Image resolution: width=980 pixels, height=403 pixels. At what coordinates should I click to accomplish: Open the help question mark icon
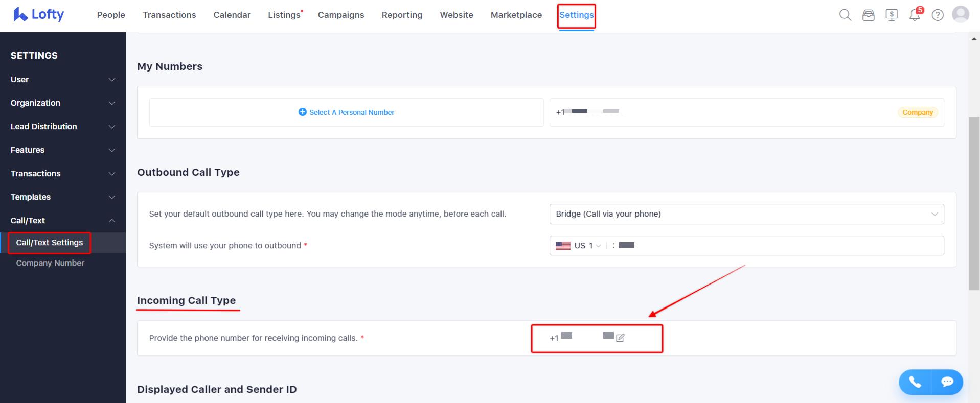click(x=938, y=15)
